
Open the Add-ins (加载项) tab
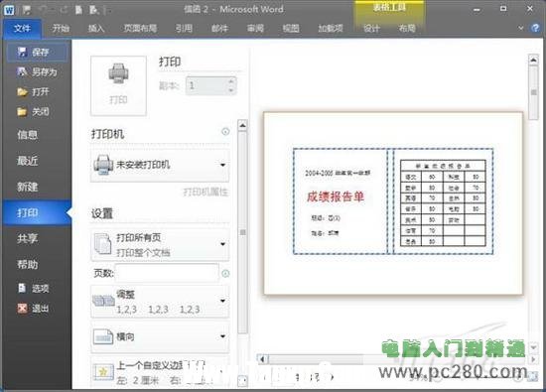point(331,28)
